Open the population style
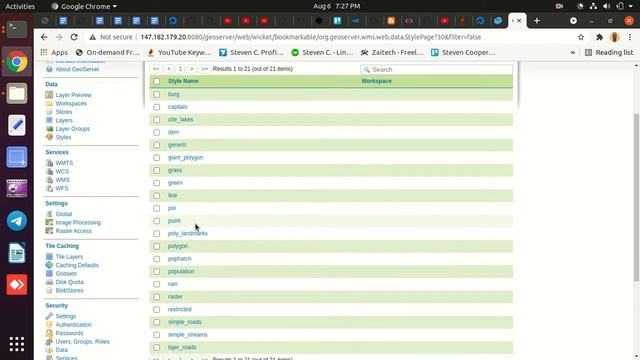640x360 pixels. pos(181,271)
